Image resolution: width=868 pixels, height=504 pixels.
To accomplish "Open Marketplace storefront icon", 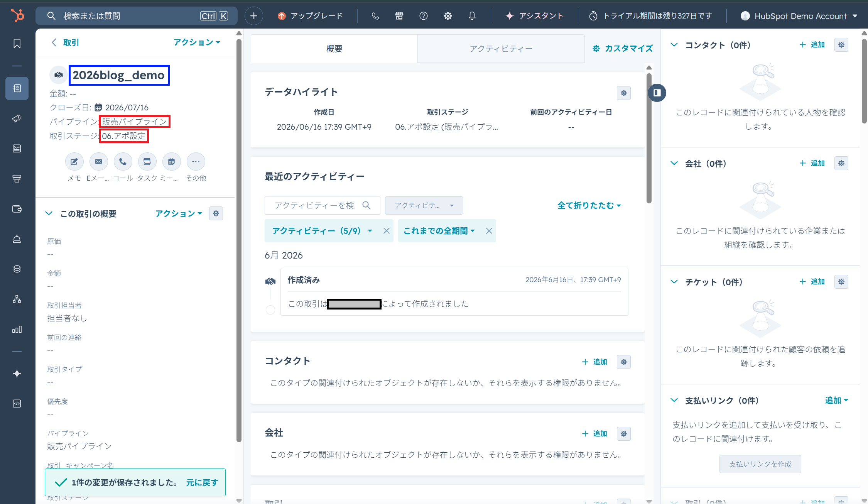I will [399, 16].
